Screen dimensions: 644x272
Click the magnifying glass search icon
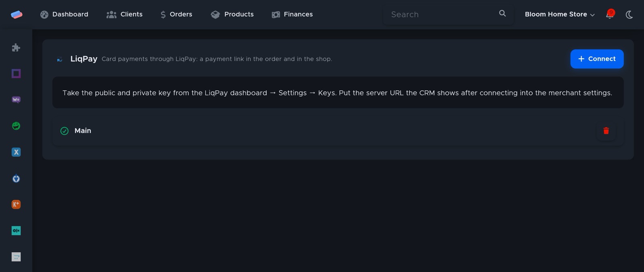click(x=502, y=13)
